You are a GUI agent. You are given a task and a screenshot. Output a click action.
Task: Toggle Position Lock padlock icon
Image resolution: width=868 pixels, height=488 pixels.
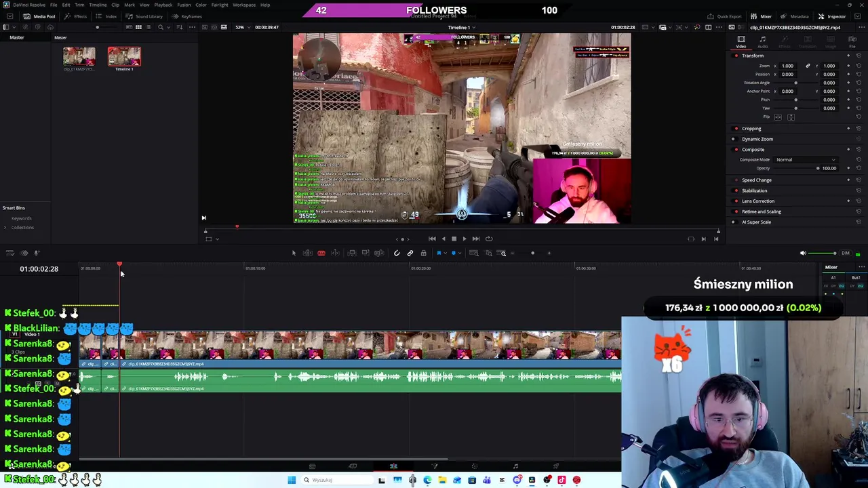coord(423,253)
